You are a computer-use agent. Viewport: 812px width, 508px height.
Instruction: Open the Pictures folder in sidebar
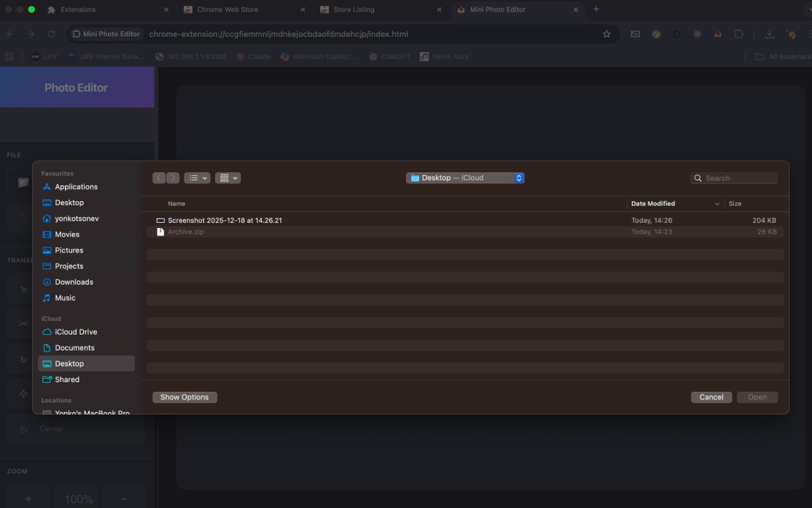coord(69,250)
